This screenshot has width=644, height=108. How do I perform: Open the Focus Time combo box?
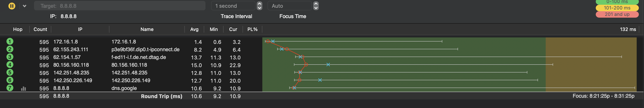coord(289,6)
